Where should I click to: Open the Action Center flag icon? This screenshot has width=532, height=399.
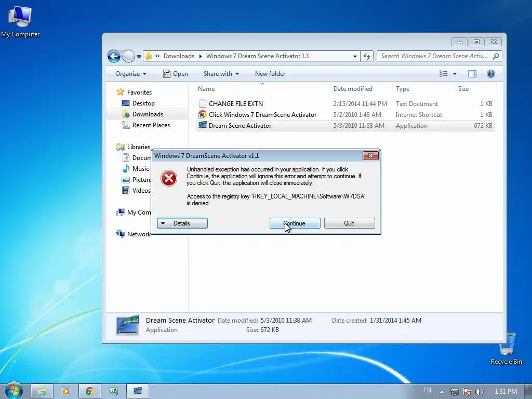click(467, 392)
